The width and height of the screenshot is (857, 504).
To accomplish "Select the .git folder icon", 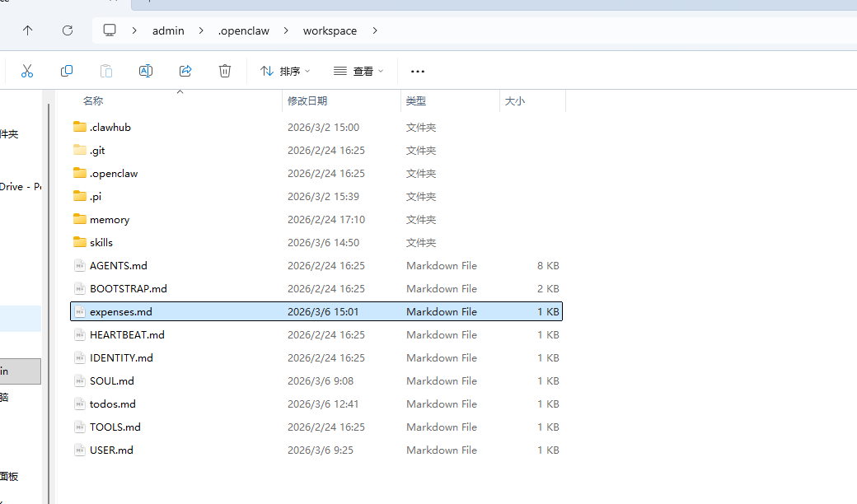I will pos(80,150).
